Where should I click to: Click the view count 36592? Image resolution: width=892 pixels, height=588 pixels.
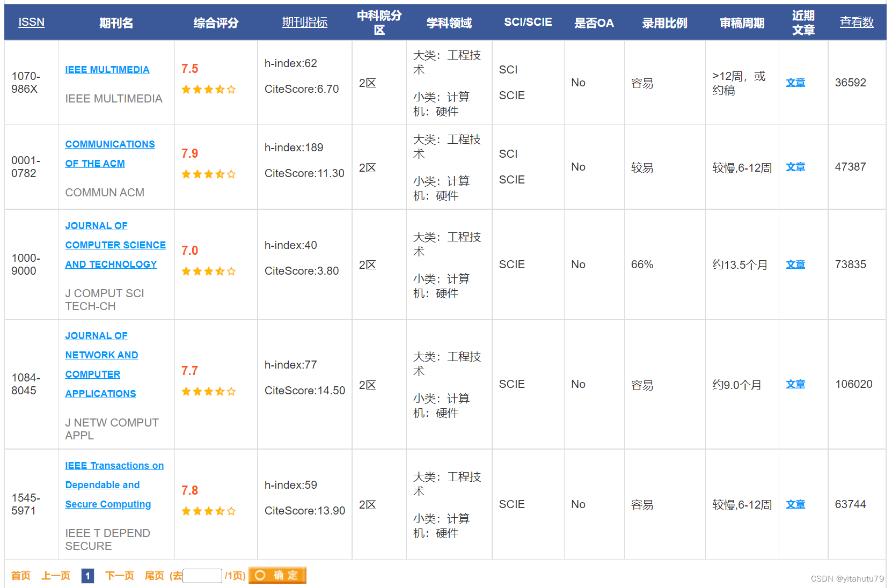(x=851, y=83)
